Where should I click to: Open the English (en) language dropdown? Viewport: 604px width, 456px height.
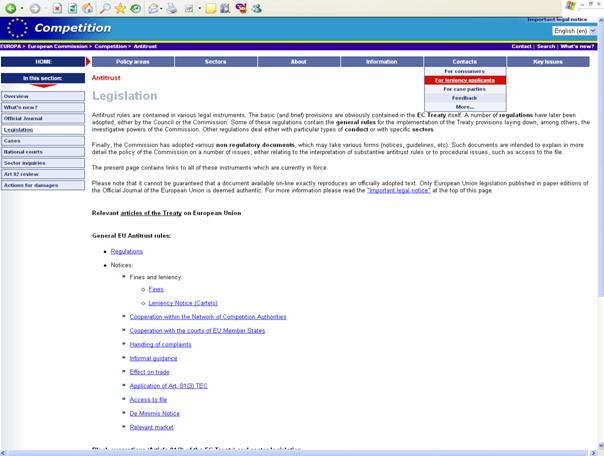coord(574,31)
